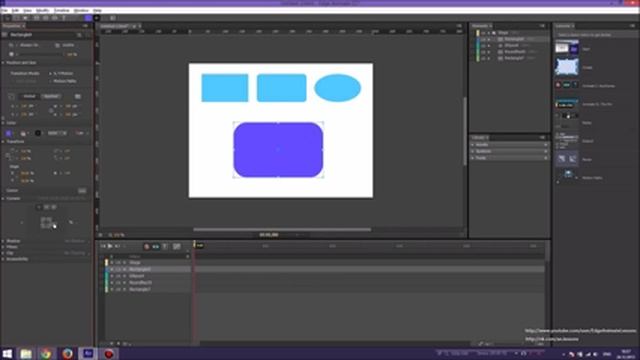Open the Start lesson thumbnail
The image size is (640, 360).
[x=567, y=48]
